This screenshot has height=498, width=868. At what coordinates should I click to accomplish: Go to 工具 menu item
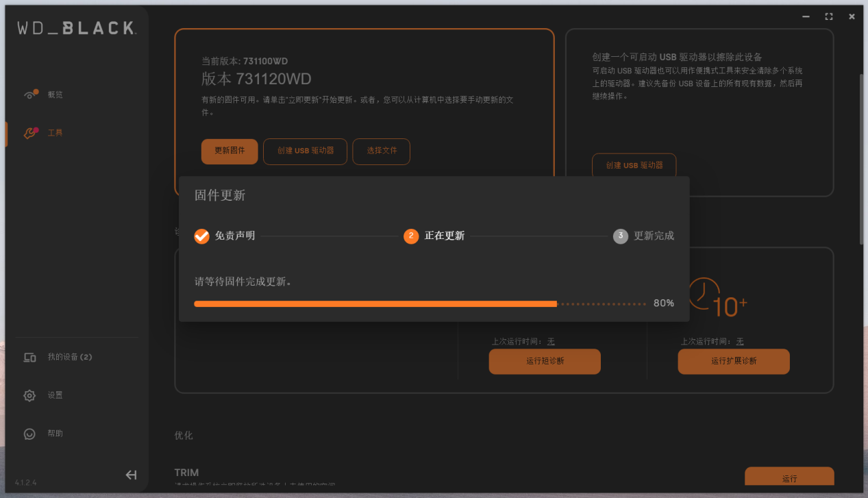click(x=55, y=133)
